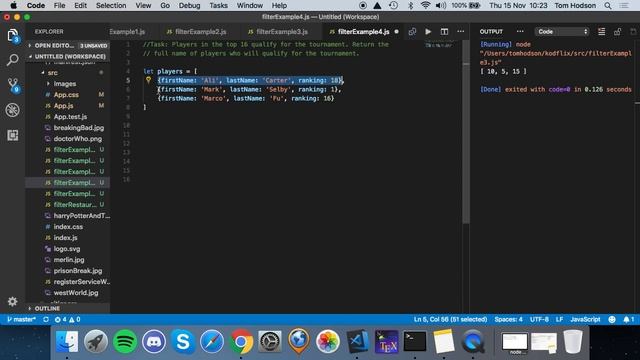640x360 pixels.
Task: Click the Output panel title
Action: click(x=491, y=31)
